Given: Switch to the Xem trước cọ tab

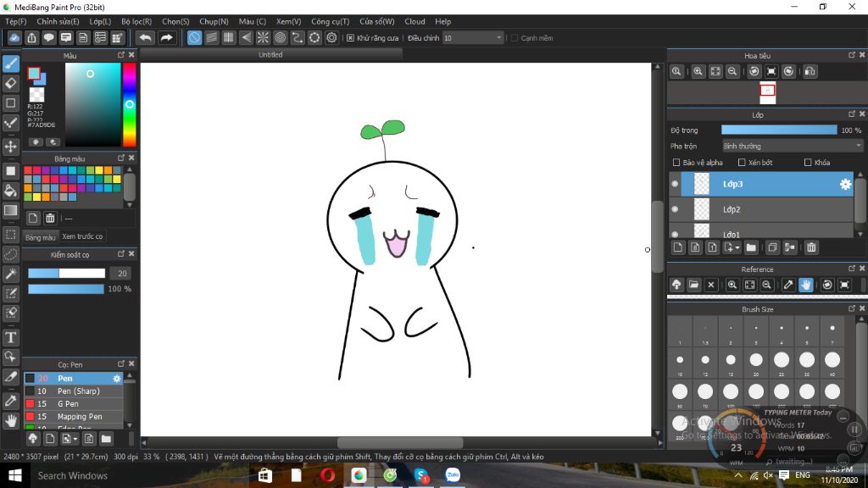Looking at the screenshot, I should (x=82, y=236).
